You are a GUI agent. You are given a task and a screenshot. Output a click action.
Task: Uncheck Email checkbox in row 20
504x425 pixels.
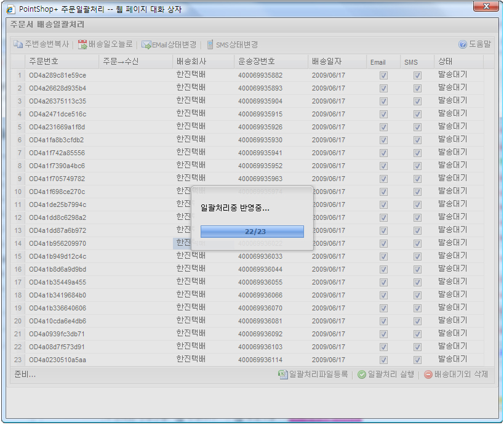click(383, 321)
